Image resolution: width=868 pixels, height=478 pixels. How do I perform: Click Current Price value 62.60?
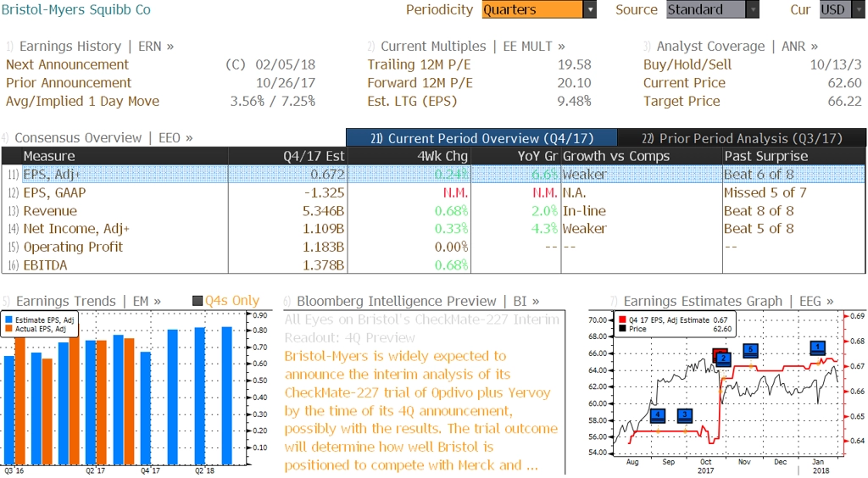click(x=845, y=83)
